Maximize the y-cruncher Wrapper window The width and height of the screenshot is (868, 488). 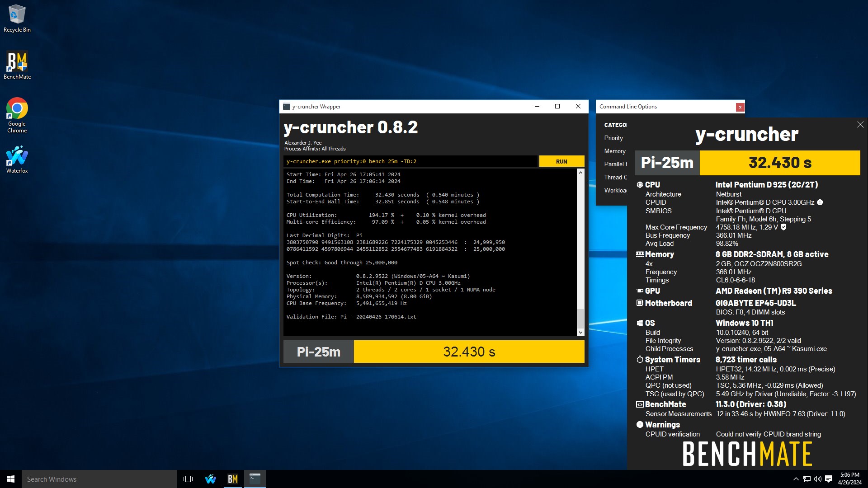pyautogui.click(x=557, y=107)
